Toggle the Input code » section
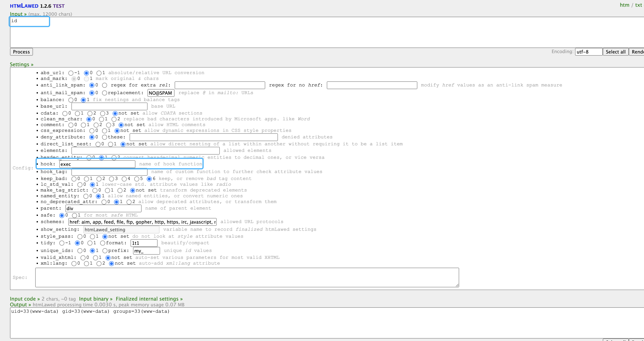Viewport: 644px width, 341px height. [x=25, y=299]
